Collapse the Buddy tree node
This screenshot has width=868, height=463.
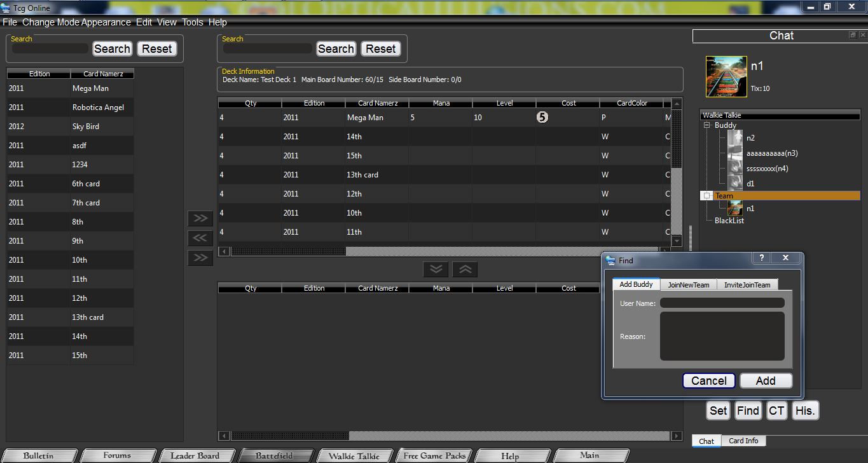706,125
